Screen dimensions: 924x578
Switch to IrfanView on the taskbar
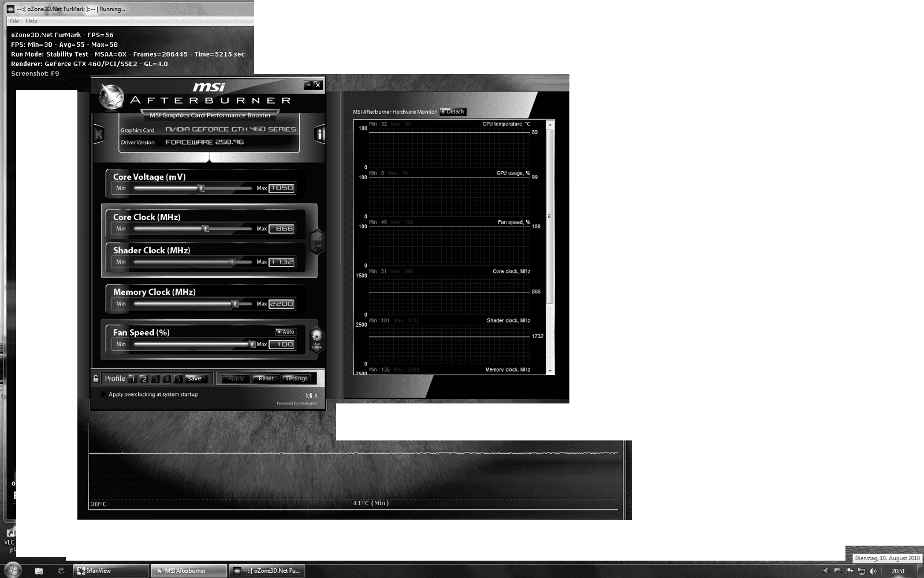(x=111, y=570)
